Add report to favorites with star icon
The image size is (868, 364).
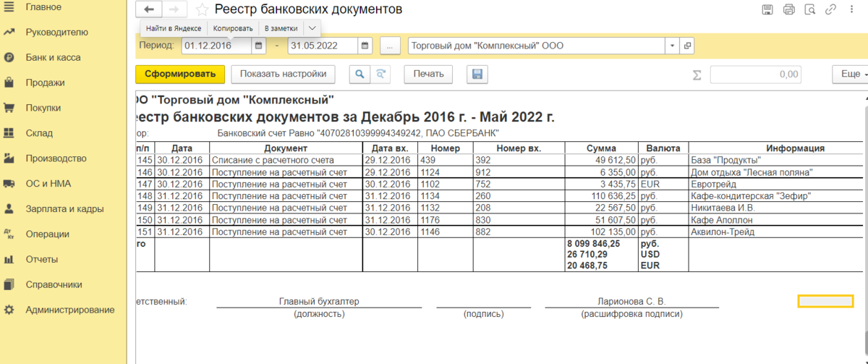tap(203, 10)
